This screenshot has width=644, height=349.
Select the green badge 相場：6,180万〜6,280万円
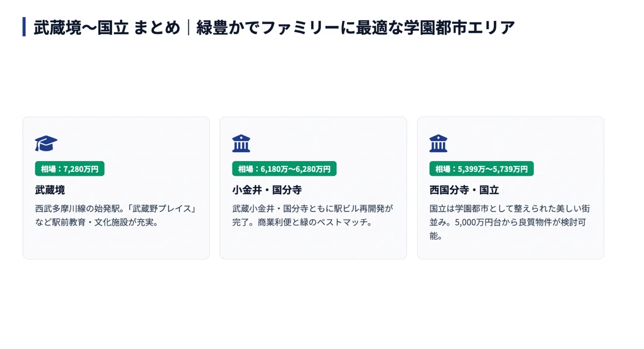pyautogui.click(x=284, y=169)
